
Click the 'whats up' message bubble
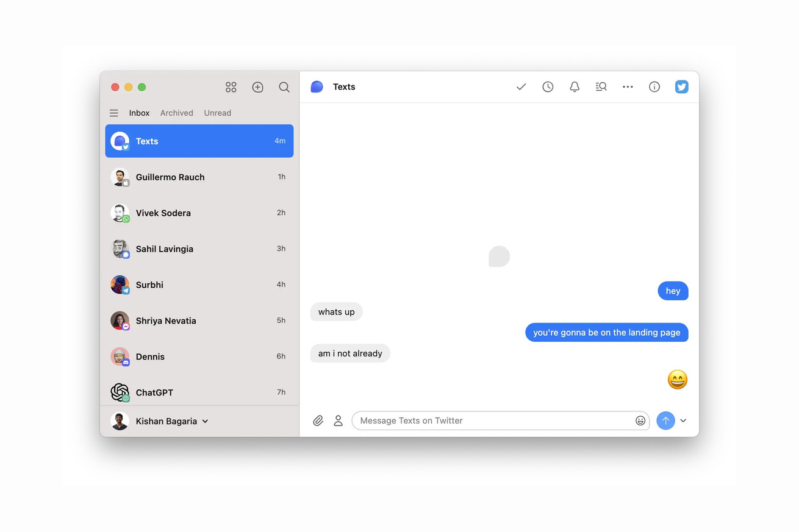pos(336,311)
